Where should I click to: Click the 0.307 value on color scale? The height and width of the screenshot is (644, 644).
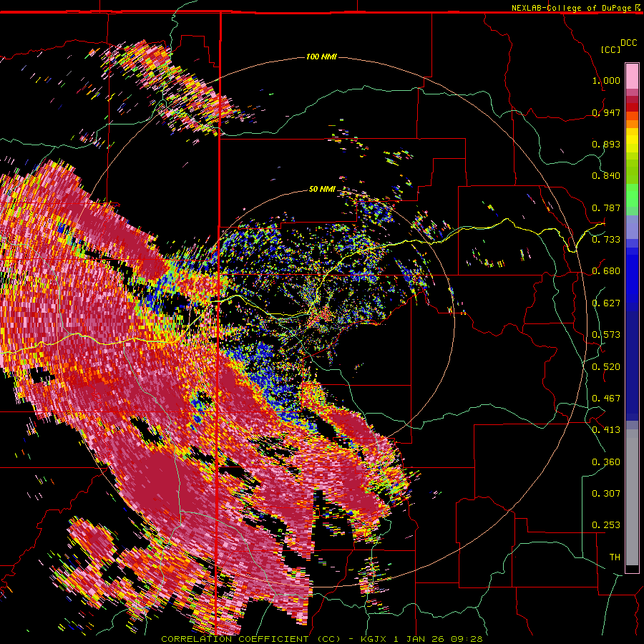click(x=606, y=494)
